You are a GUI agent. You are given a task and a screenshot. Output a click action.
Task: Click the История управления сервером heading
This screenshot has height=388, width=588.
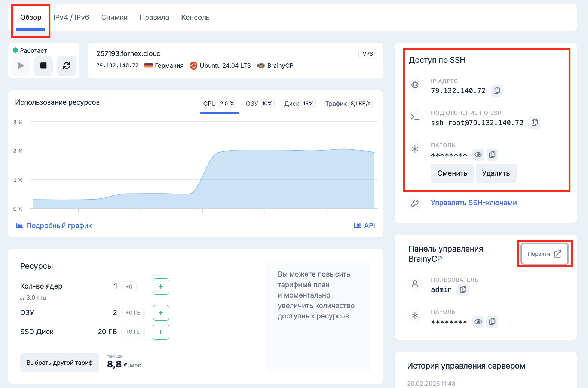(466, 366)
